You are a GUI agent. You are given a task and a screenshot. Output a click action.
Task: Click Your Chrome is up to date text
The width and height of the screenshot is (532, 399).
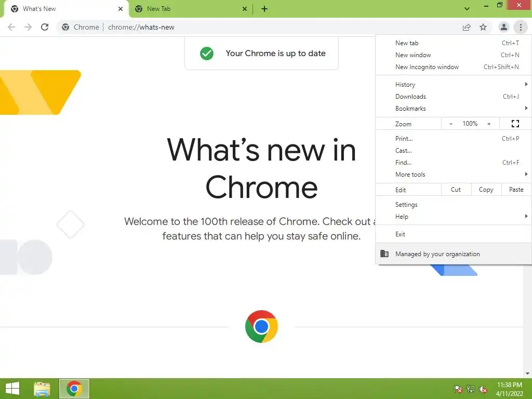point(275,54)
